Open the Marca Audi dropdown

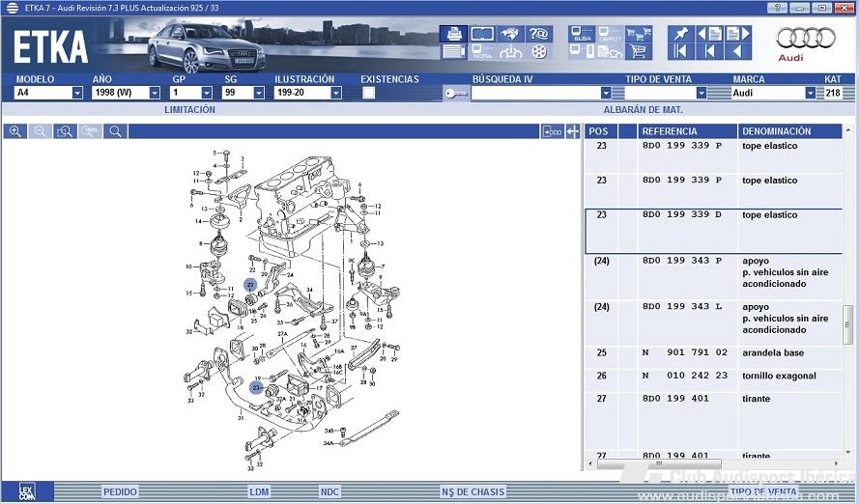(811, 93)
